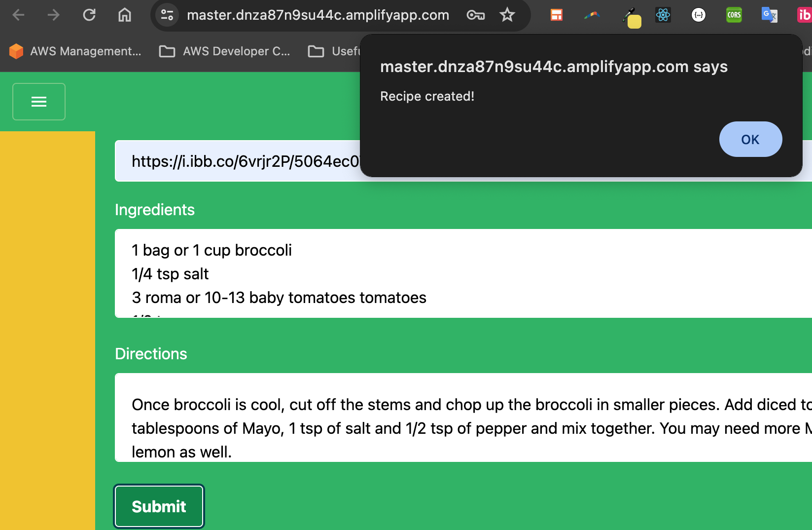Focus the image URL input field
The width and height of the screenshot is (812, 530).
237,161
